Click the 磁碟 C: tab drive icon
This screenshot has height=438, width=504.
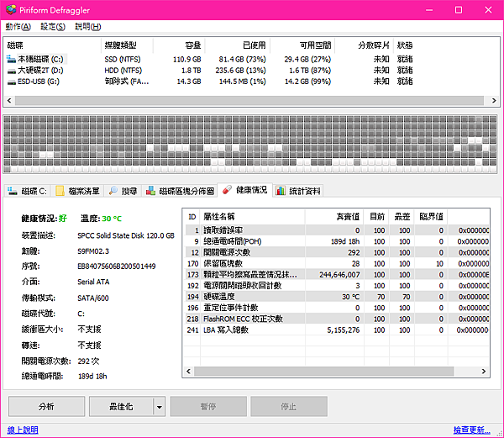click(x=13, y=191)
